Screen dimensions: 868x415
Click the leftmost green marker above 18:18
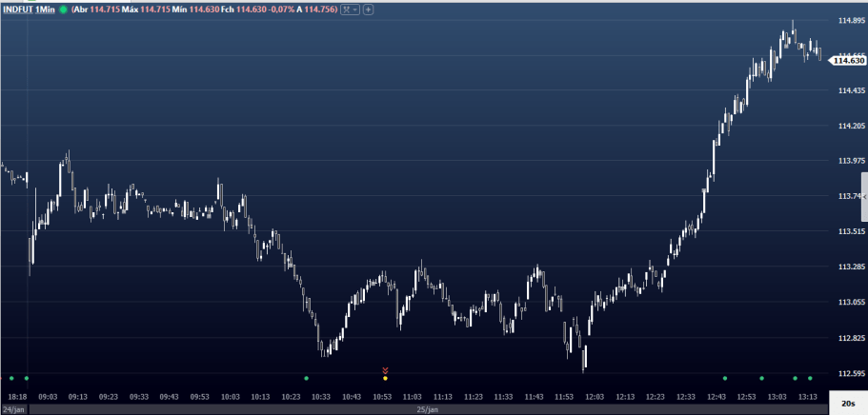pos(11,379)
